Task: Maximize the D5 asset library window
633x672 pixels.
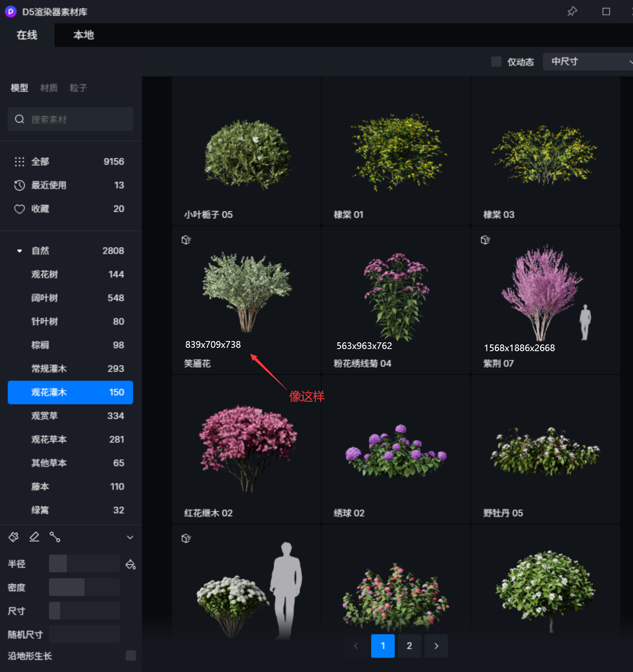Action: (x=606, y=11)
